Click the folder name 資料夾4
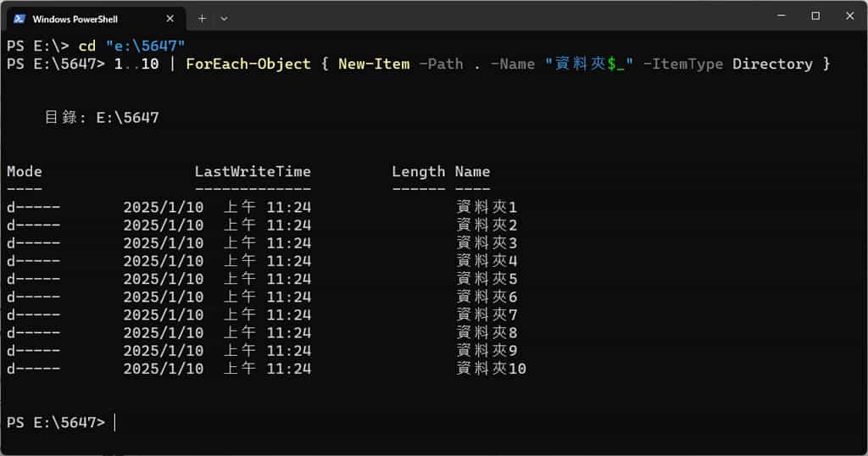868x456 pixels. [487, 261]
